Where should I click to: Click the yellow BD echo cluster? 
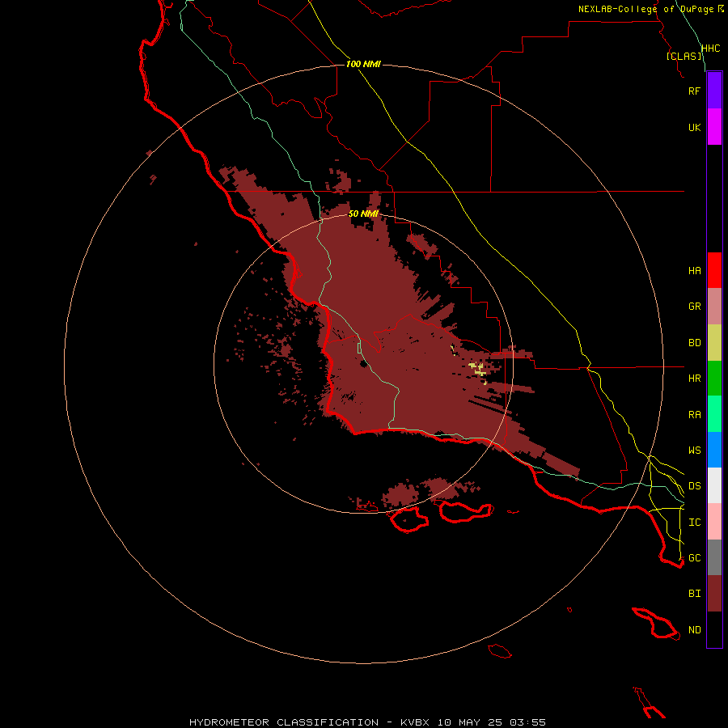pos(478,369)
